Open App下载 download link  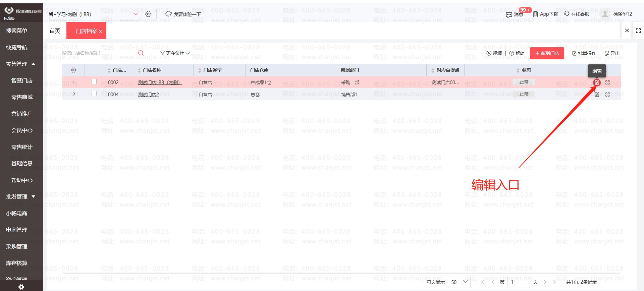546,14
